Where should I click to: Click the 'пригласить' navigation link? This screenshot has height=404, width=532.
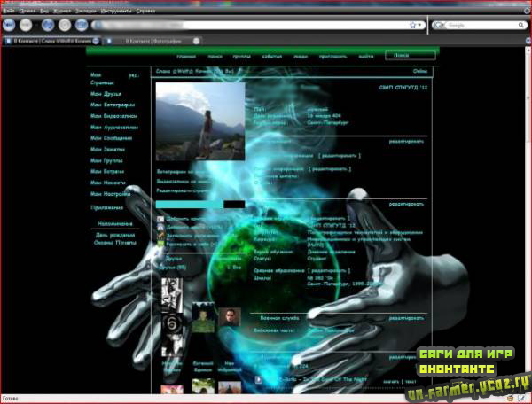point(332,57)
